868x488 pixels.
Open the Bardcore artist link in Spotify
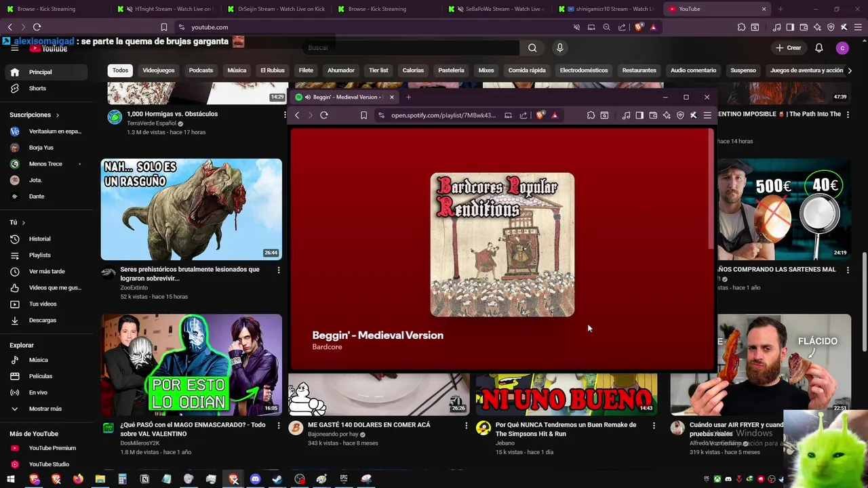(327, 347)
